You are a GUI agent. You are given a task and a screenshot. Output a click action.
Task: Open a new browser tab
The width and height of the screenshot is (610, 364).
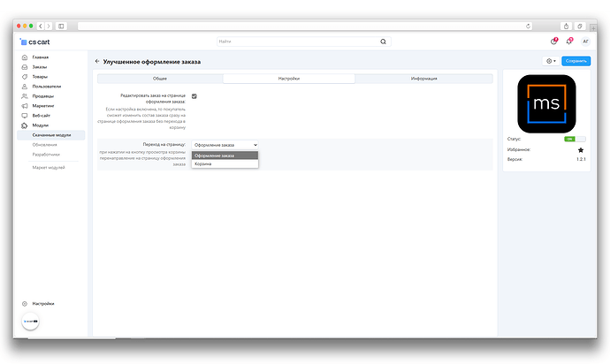click(593, 28)
